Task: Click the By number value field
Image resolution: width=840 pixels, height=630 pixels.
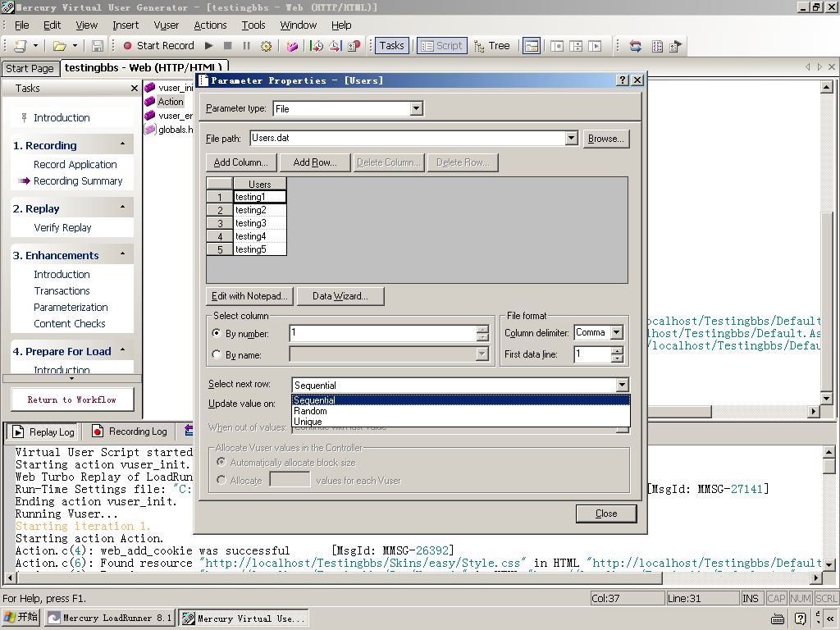Action: pyautogui.click(x=383, y=333)
